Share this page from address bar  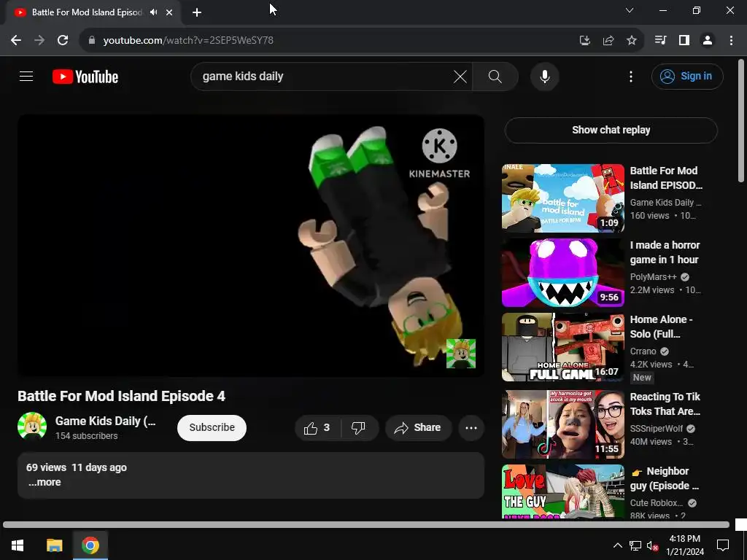click(608, 41)
